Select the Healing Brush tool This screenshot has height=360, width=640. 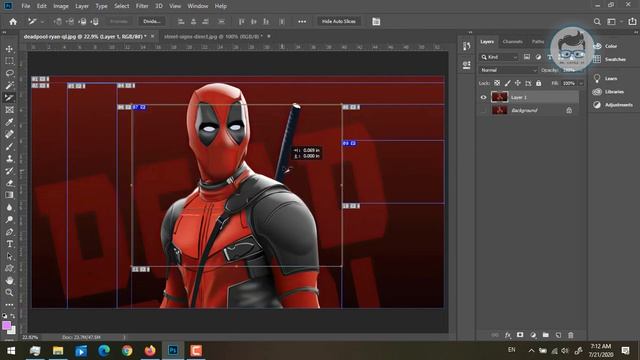[9, 134]
